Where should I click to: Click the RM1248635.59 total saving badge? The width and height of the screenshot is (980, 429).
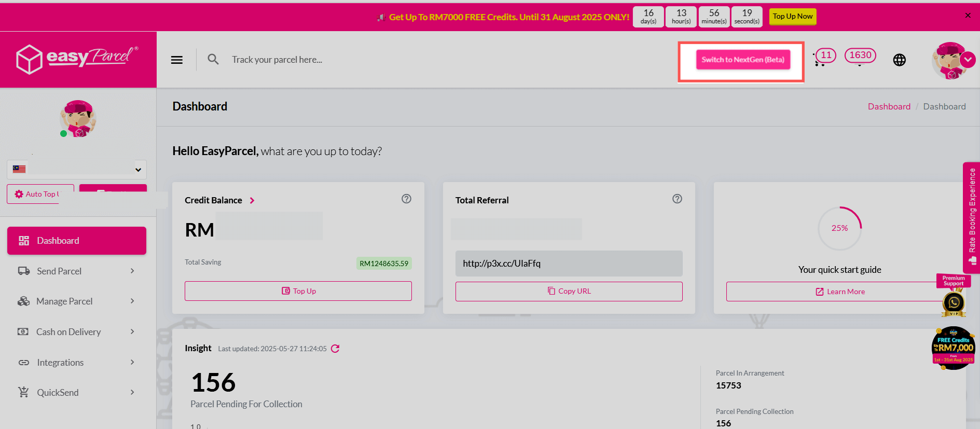(384, 264)
